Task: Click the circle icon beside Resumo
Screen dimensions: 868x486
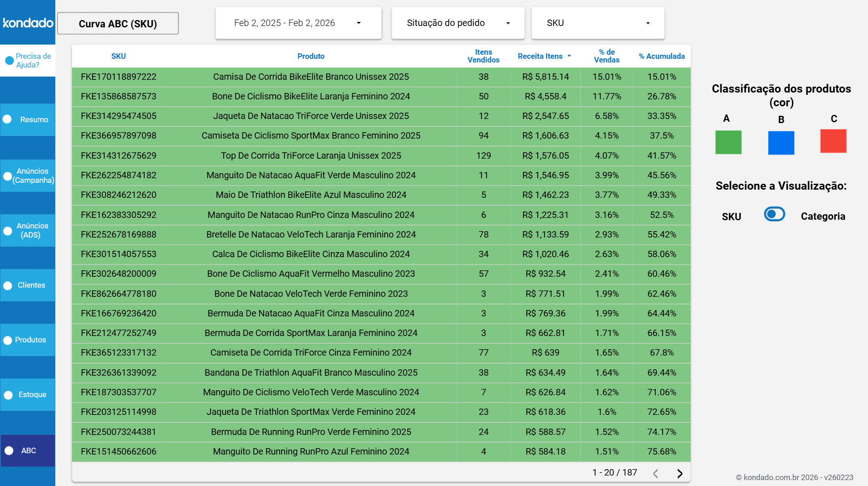Action: [8, 119]
